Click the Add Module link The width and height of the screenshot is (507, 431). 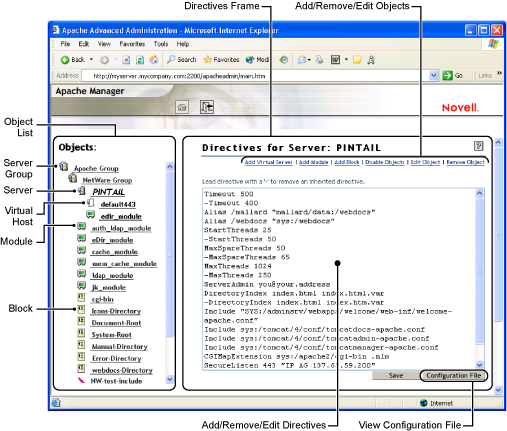click(x=313, y=162)
